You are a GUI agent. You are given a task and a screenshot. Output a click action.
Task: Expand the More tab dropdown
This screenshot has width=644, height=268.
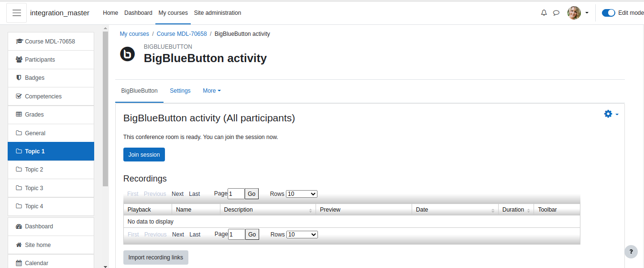[x=212, y=91]
